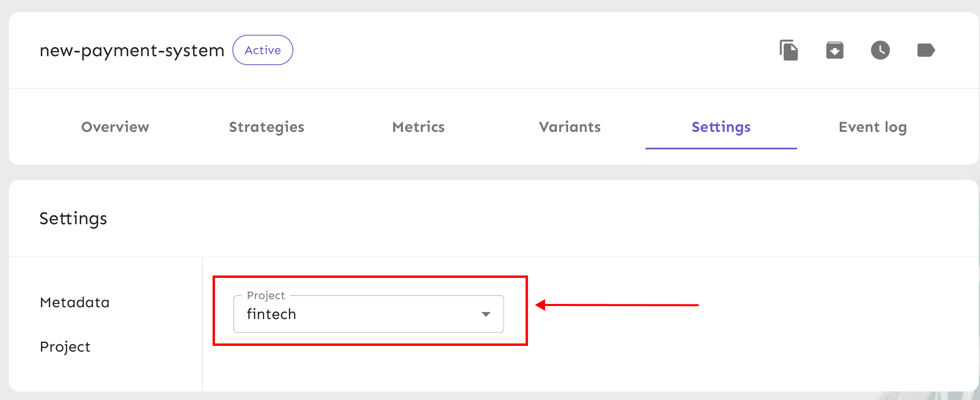The height and width of the screenshot is (400, 980).
Task: Click the copy feature toggle icon
Action: 789,50
